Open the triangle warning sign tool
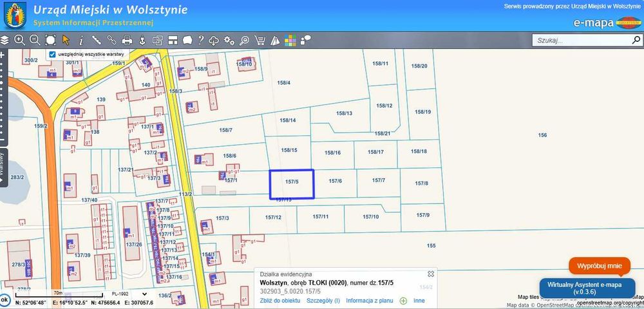The width and height of the screenshot is (644, 309). click(275, 40)
